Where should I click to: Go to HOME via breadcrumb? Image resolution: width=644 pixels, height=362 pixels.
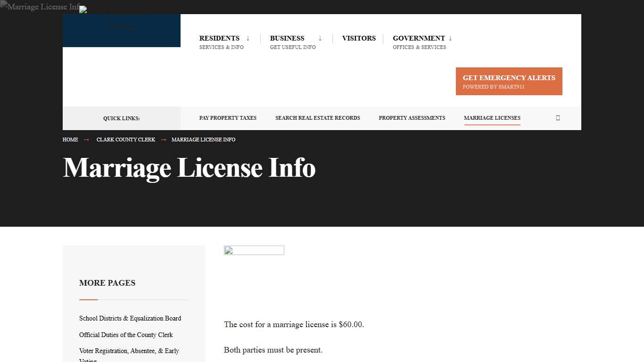pos(70,140)
